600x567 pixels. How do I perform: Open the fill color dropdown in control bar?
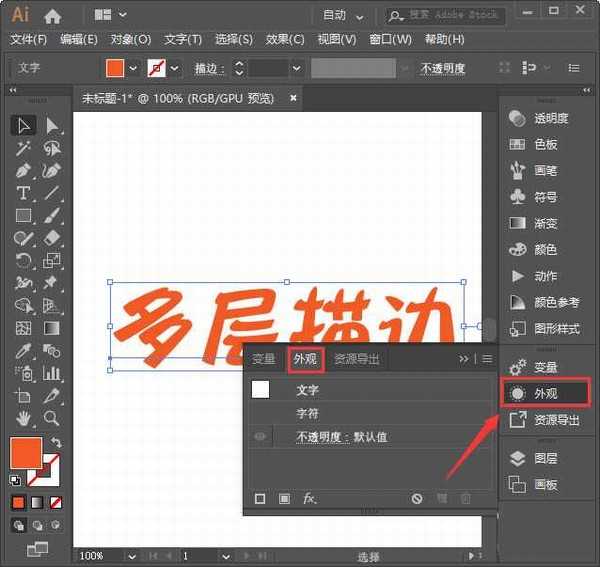click(x=133, y=68)
